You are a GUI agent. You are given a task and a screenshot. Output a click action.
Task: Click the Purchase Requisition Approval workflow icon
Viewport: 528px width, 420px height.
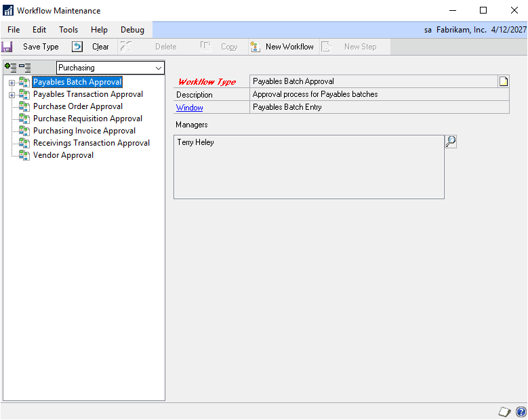[x=24, y=119]
